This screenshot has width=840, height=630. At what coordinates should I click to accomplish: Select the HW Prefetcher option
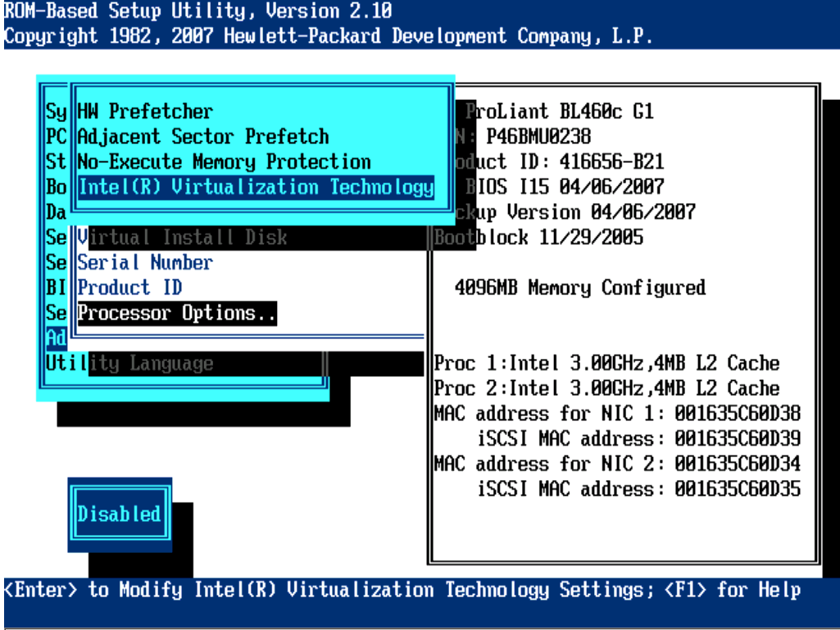tap(145, 111)
